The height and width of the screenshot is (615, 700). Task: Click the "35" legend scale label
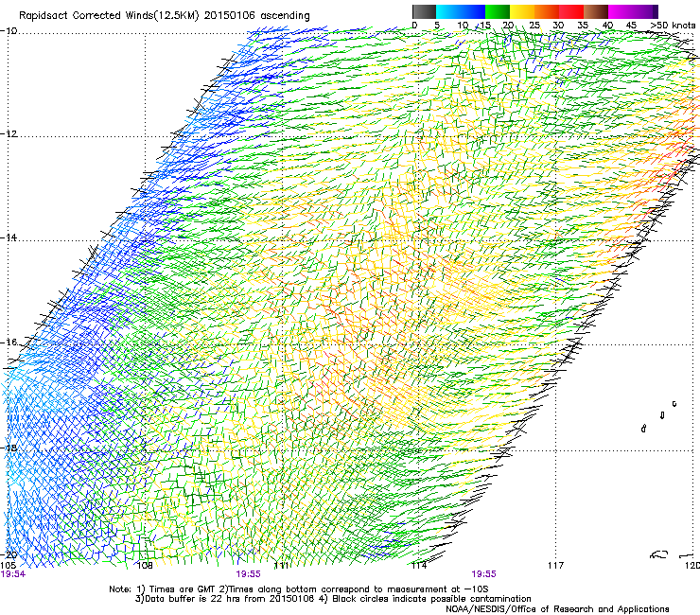tap(583, 26)
